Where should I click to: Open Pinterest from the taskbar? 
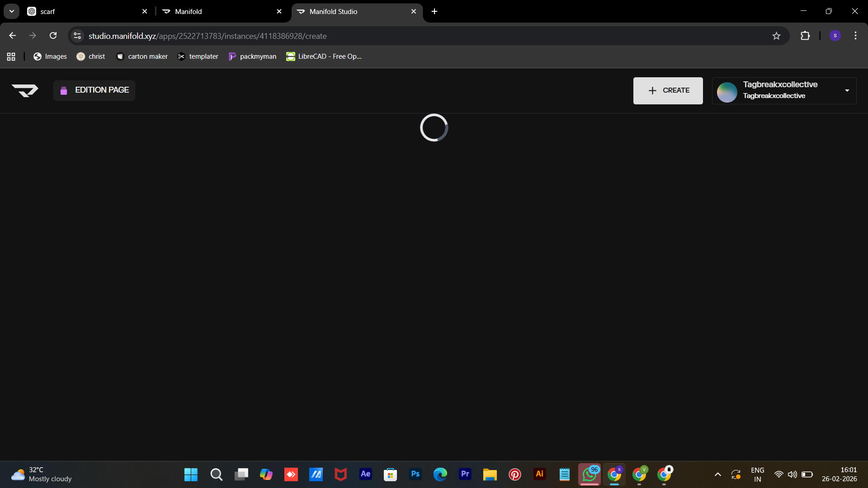(x=514, y=474)
